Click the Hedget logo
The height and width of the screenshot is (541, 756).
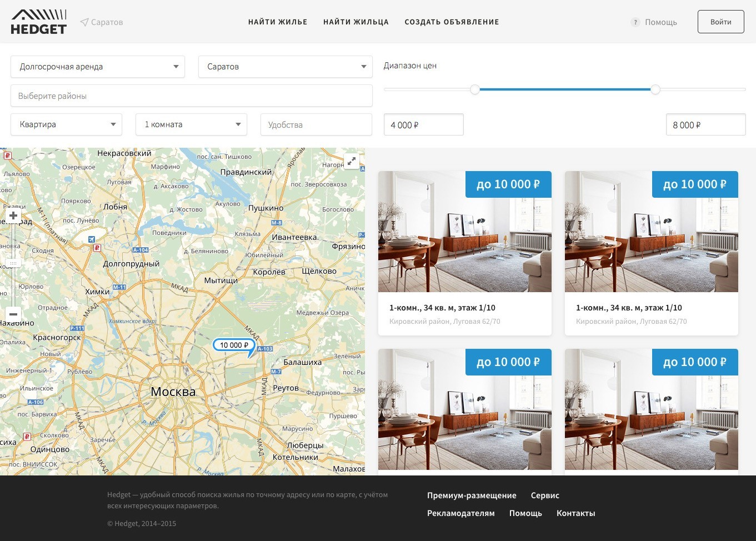tap(38, 22)
